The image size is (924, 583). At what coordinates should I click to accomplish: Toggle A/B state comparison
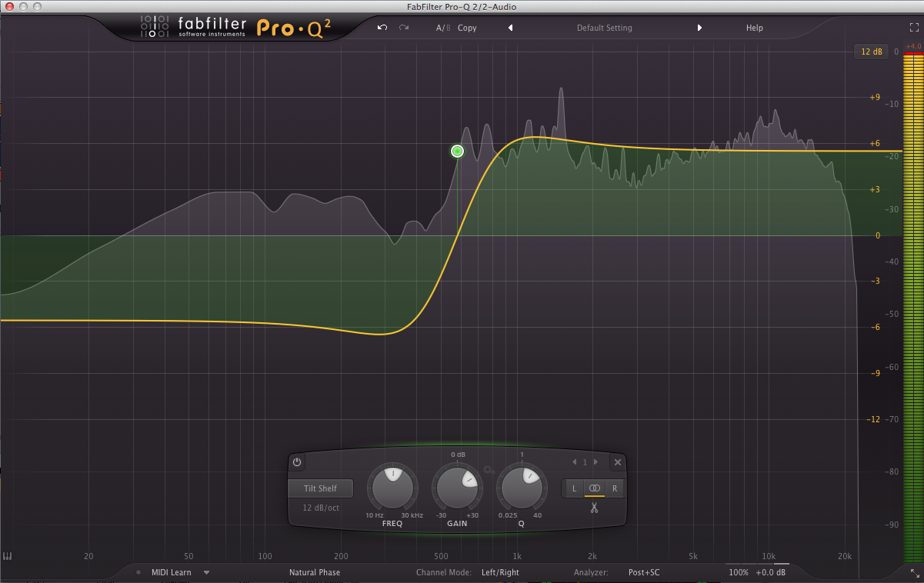coord(443,28)
